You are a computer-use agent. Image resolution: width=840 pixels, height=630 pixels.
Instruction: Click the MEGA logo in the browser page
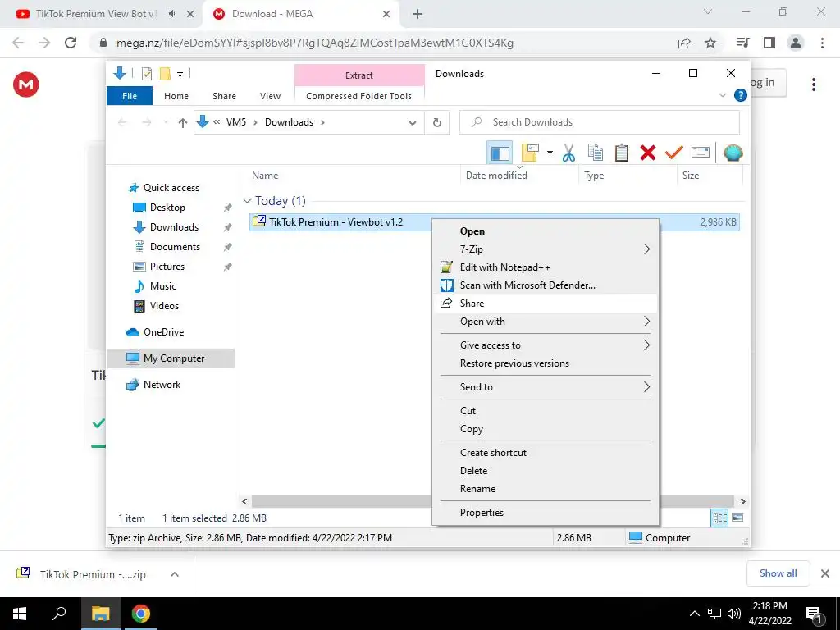(26, 84)
